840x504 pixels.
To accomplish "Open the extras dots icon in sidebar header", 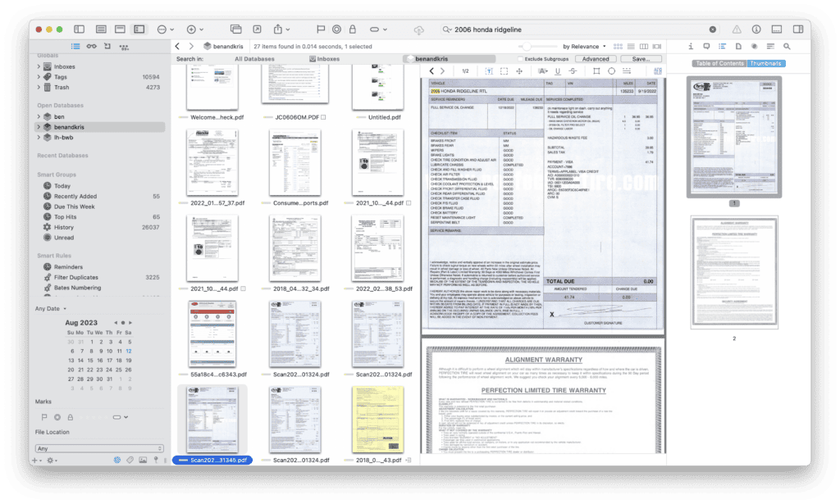I will (x=124, y=47).
